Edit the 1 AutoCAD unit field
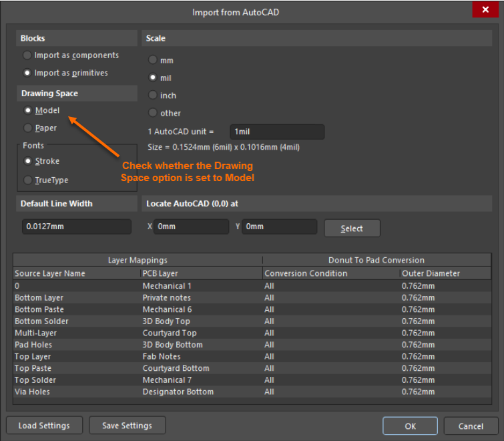Viewport: 504px width, 441px height. 277,132
